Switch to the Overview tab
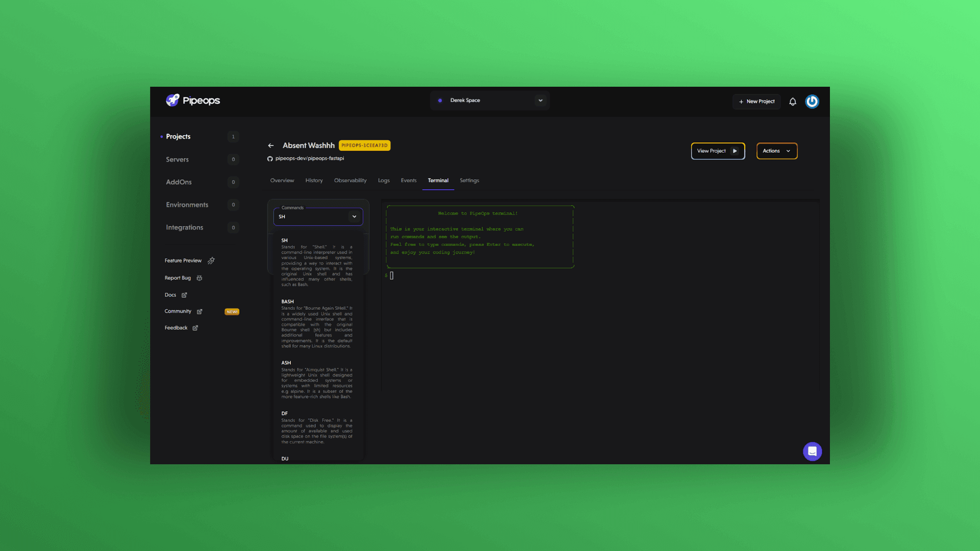The height and width of the screenshot is (551, 980). point(282,181)
